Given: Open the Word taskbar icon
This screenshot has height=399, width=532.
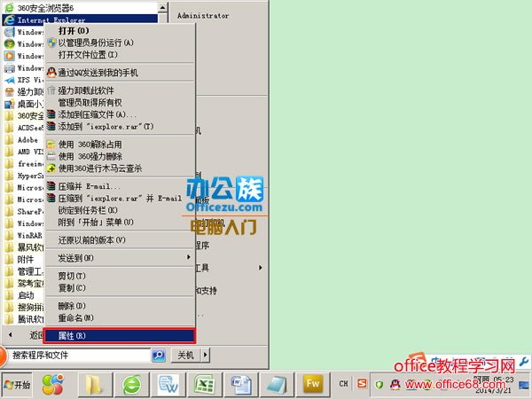Looking at the screenshot, I should coord(240,385).
